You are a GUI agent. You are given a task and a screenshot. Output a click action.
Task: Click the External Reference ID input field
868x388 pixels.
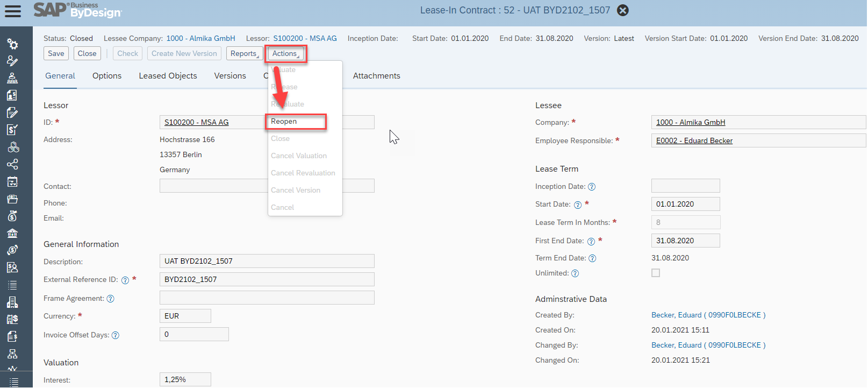tap(267, 279)
